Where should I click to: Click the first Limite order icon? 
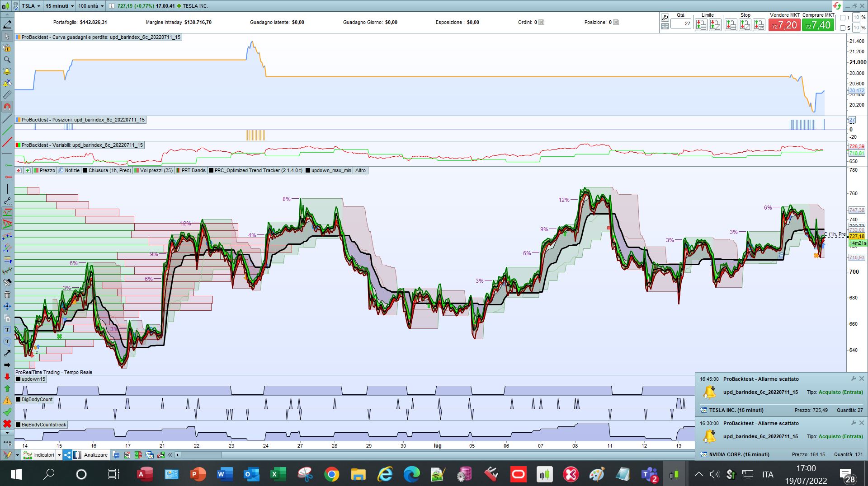(701, 25)
